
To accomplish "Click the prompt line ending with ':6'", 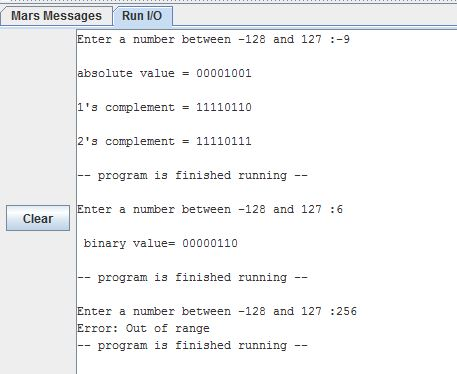I will [210, 209].
